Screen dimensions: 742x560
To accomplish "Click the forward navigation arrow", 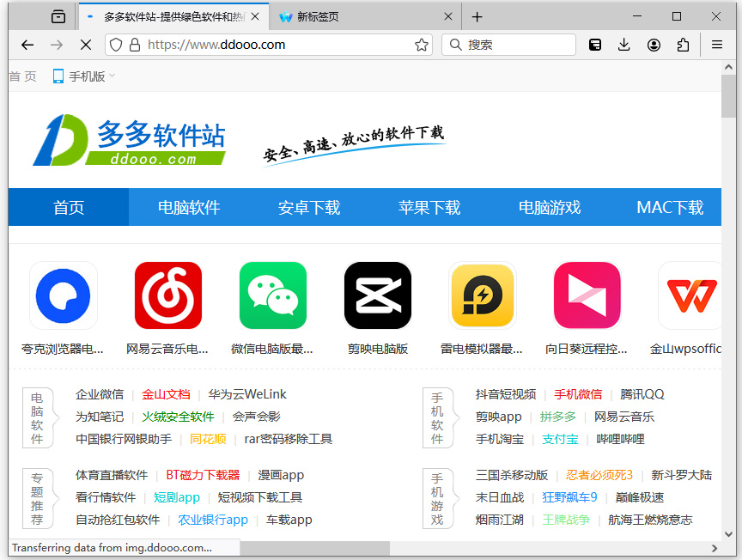I will pyautogui.click(x=57, y=45).
